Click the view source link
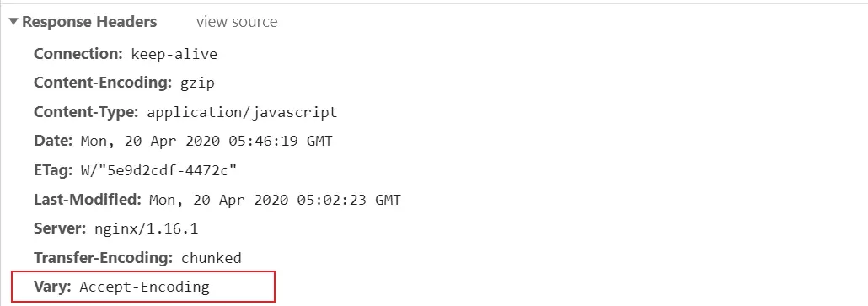Image resolution: width=868 pixels, height=306 pixels. point(237,22)
